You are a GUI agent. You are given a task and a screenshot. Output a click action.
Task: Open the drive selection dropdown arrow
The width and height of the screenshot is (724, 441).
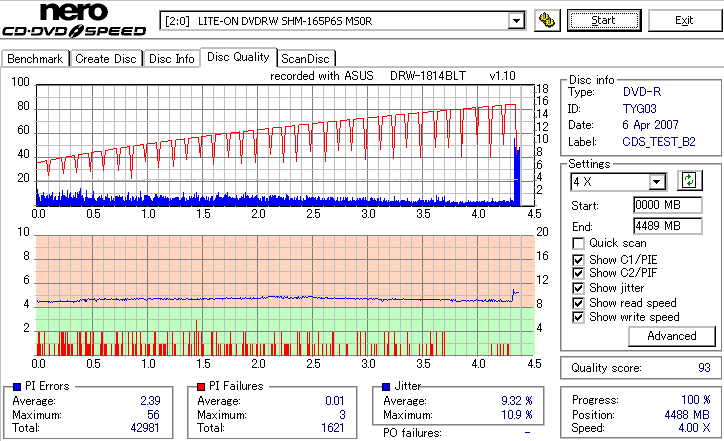coord(516,21)
